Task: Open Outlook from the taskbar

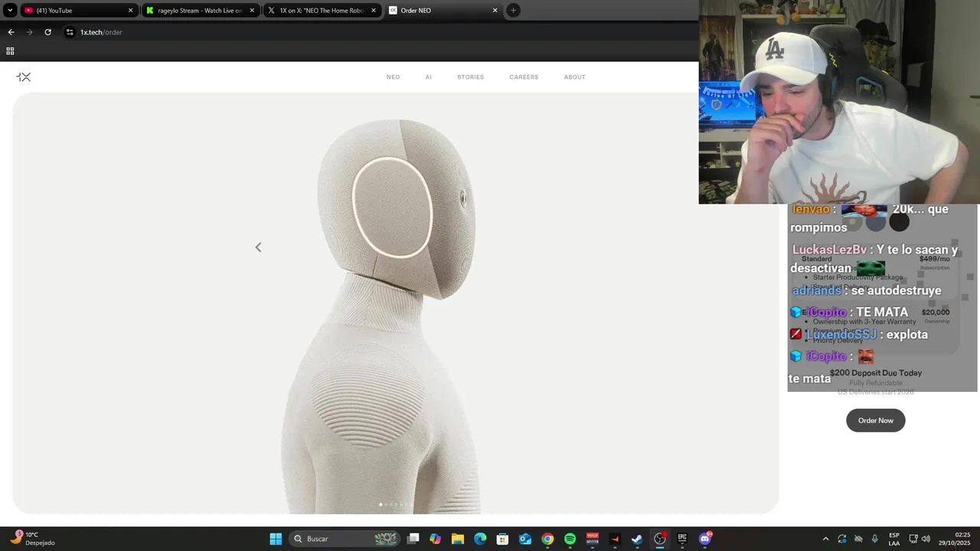Action: tap(525, 539)
